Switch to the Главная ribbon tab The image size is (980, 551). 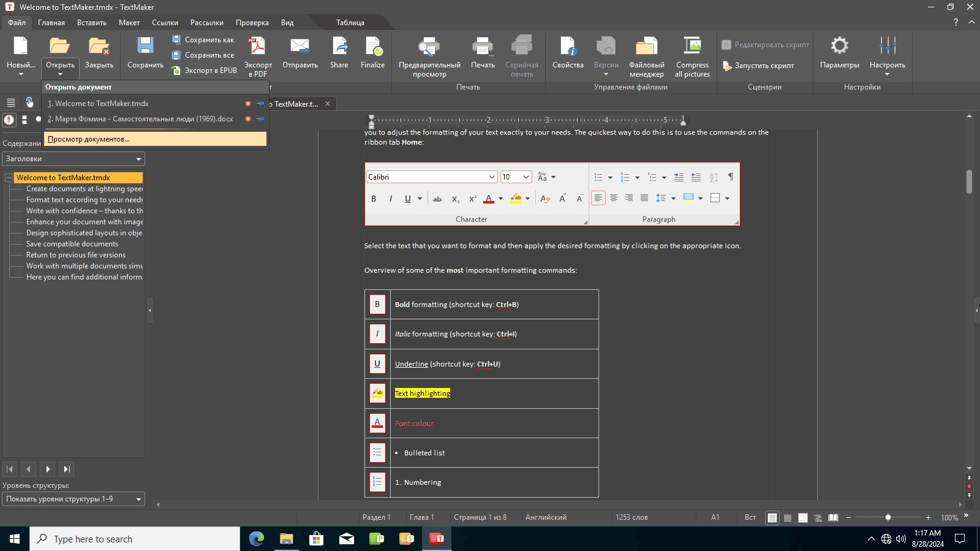[51, 23]
